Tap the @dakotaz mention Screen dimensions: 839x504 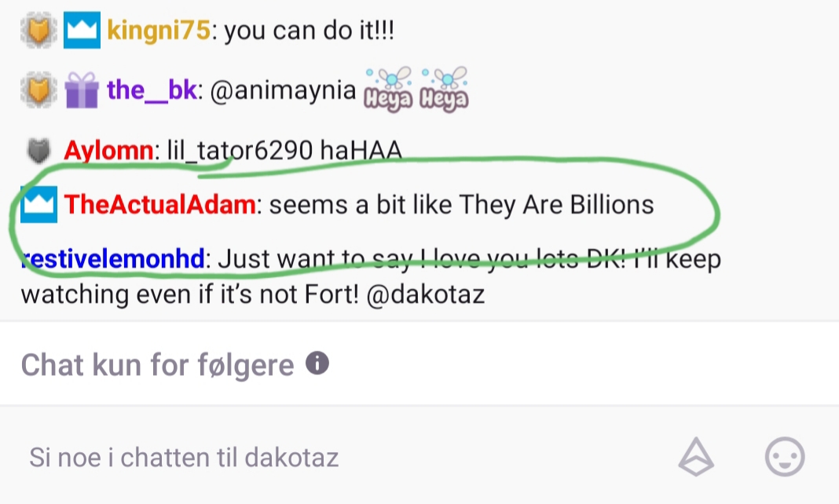pyautogui.click(x=425, y=294)
